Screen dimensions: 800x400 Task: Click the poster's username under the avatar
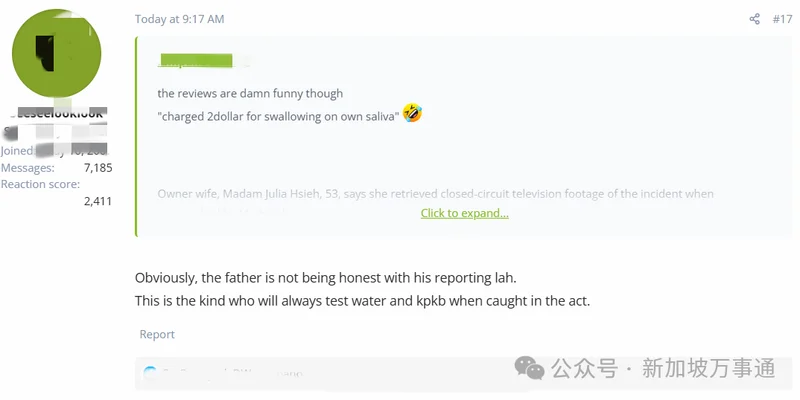pos(57,114)
